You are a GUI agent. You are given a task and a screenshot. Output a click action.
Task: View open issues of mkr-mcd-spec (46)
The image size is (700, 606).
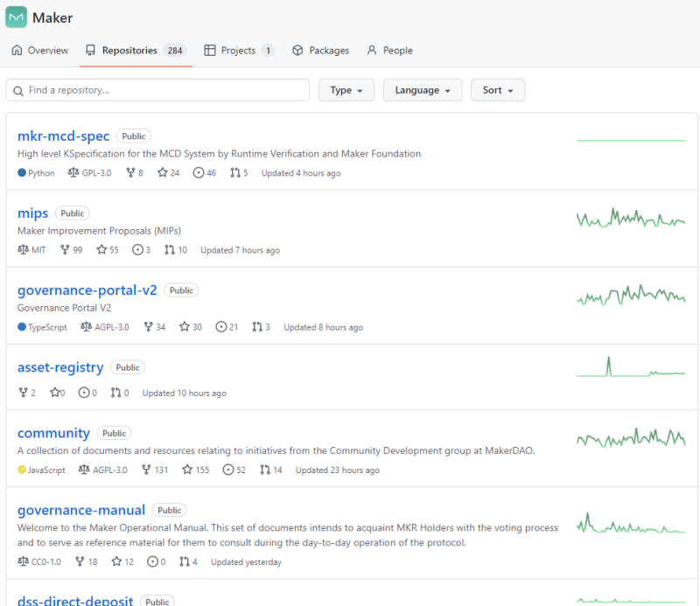pyautogui.click(x=205, y=172)
